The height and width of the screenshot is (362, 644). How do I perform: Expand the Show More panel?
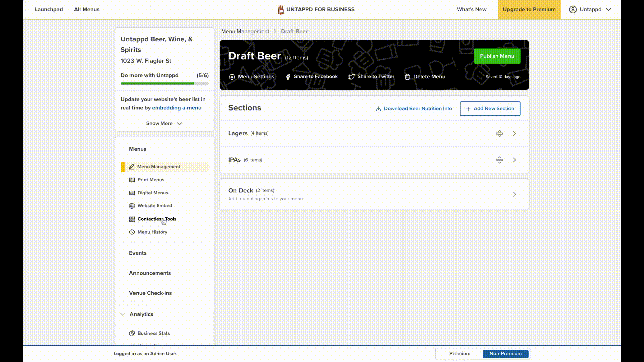point(164,123)
